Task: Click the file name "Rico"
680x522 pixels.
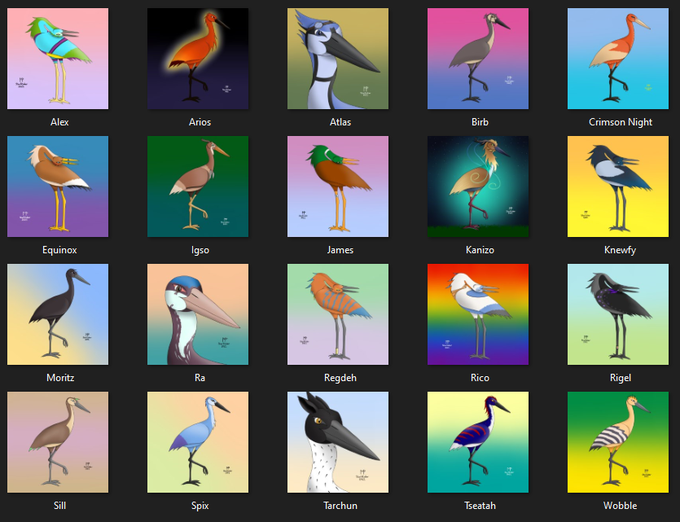Action: pos(480,378)
